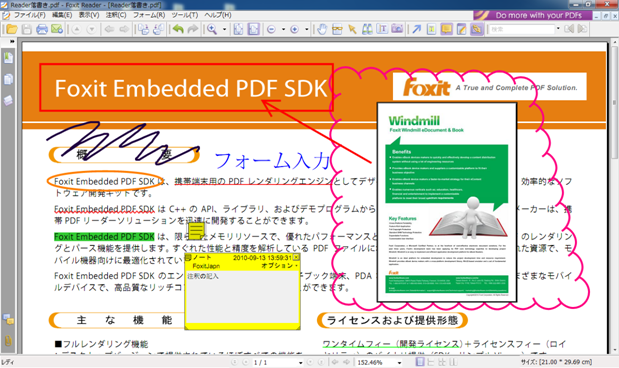Select facing pages layout in status bar

click(x=442, y=362)
